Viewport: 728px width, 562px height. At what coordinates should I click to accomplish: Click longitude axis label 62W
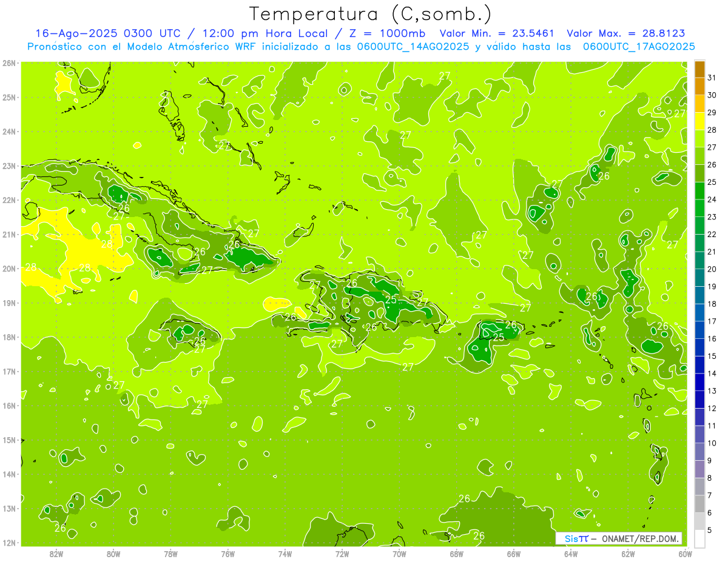[628, 554]
